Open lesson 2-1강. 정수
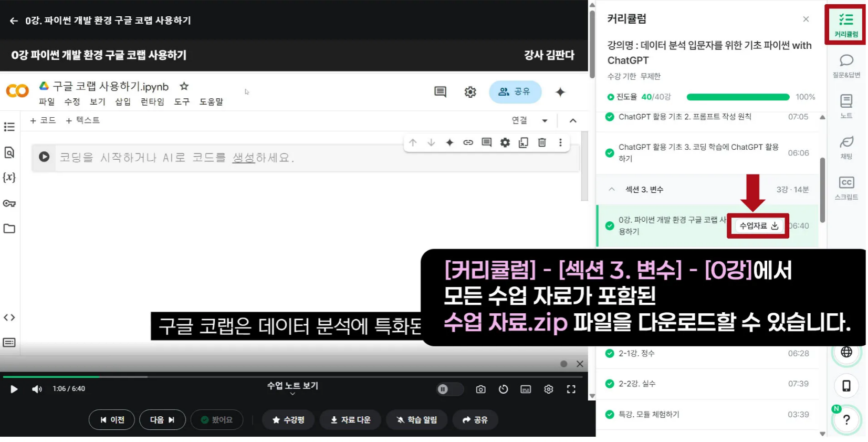The width and height of the screenshot is (868, 442). 707,354
